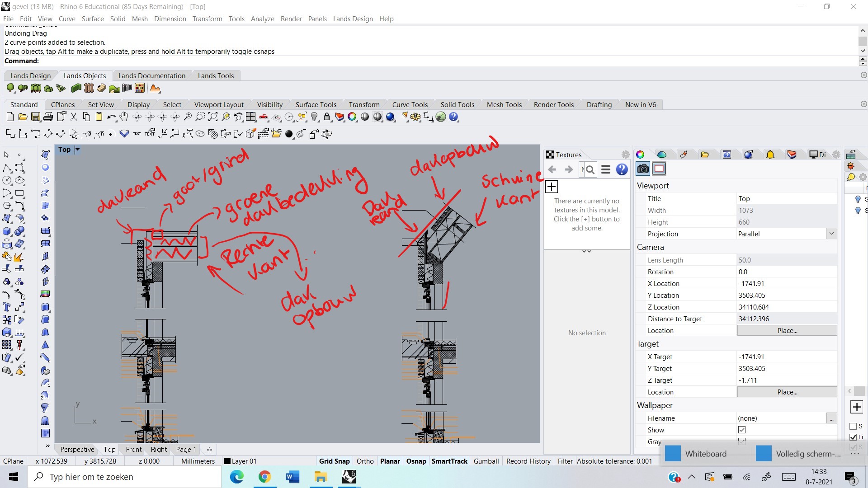Click the camera Location Place button
Screen dimensions: 868x488
[x=787, y=331]
